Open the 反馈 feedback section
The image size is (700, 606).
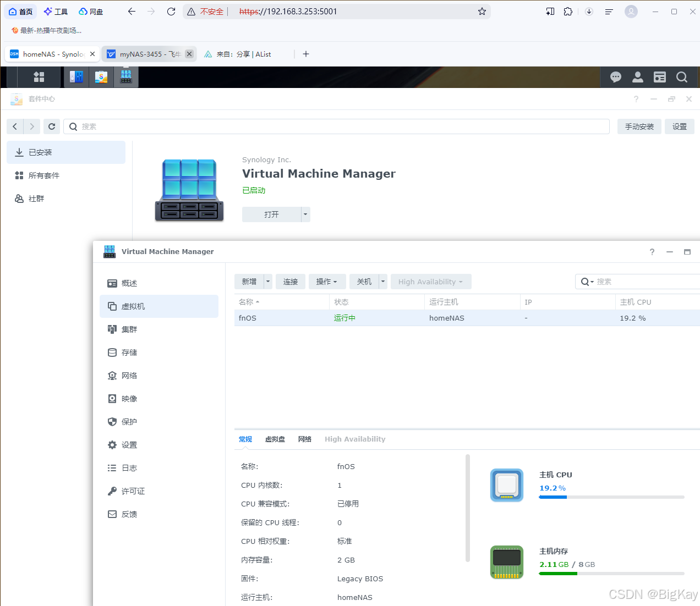159,514
